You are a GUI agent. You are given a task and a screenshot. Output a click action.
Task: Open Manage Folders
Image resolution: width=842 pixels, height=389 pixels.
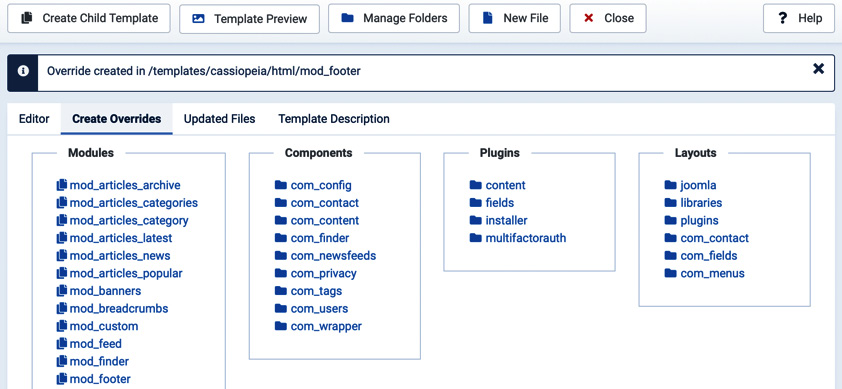(394, 18)
